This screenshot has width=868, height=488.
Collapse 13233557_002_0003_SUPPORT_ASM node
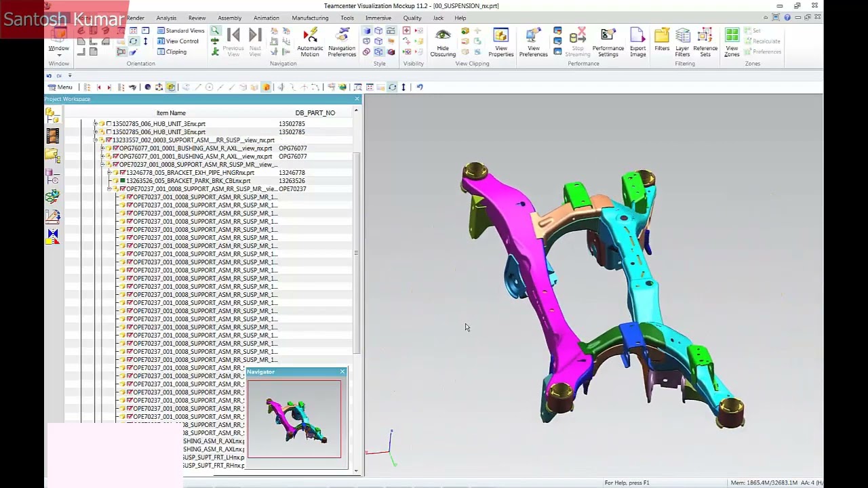(96, 140)
